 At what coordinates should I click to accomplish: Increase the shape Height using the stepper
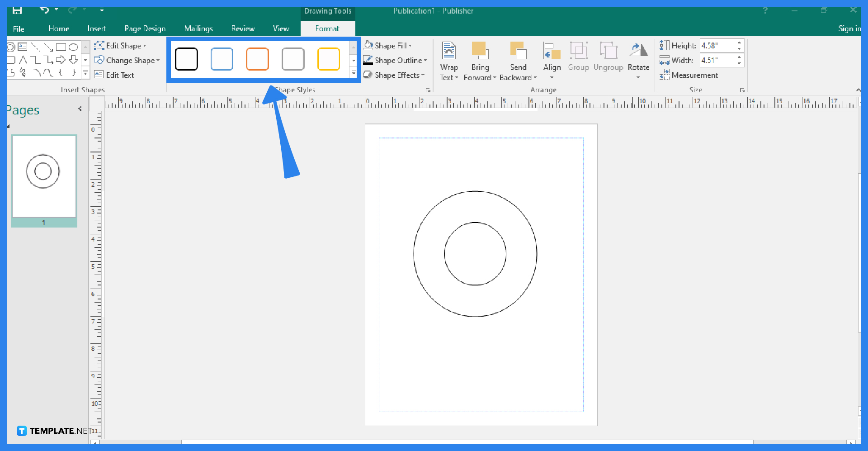[x=740, y=42]
